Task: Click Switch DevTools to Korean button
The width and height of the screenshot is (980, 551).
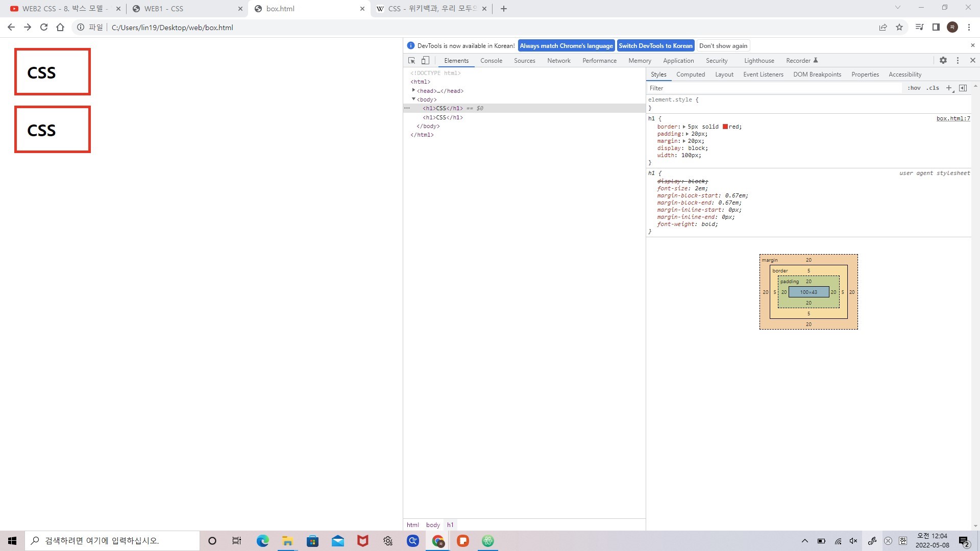Action: [655, 46]
